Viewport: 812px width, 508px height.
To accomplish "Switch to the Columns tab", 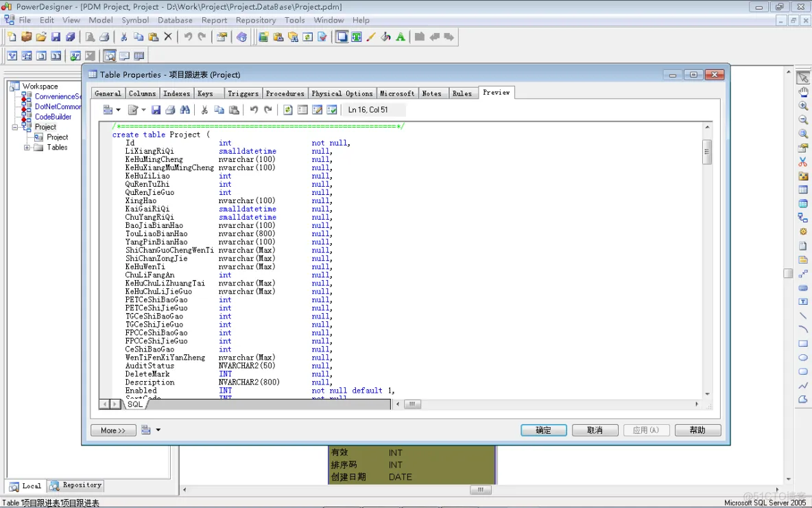I will pyautogui.click(x=142, y=93).
